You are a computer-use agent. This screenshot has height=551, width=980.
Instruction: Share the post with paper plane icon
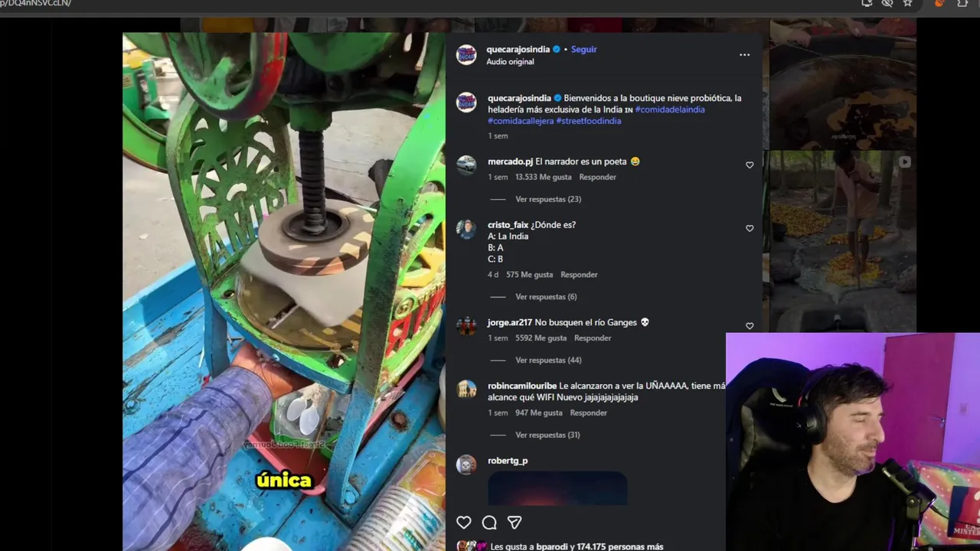(514, 523)
